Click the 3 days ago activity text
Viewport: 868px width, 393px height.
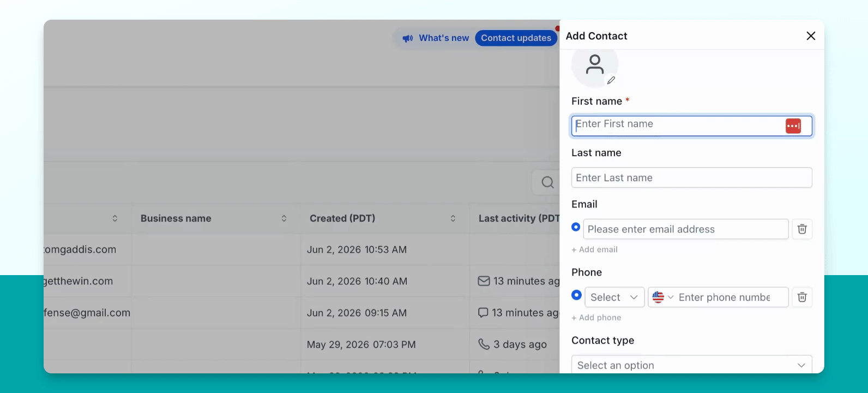(x=520, y=344)
